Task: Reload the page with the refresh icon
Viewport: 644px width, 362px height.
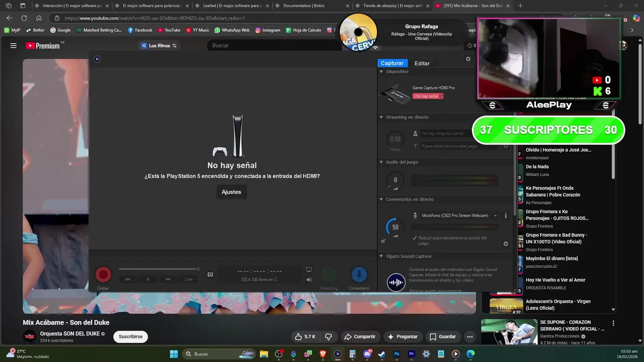Action: pyautogui.click(x=24, y=18)
